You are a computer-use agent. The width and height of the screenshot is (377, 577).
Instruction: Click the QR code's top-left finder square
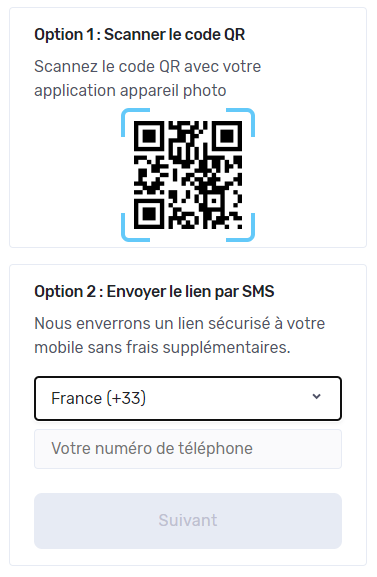click(x=149, y=136)
